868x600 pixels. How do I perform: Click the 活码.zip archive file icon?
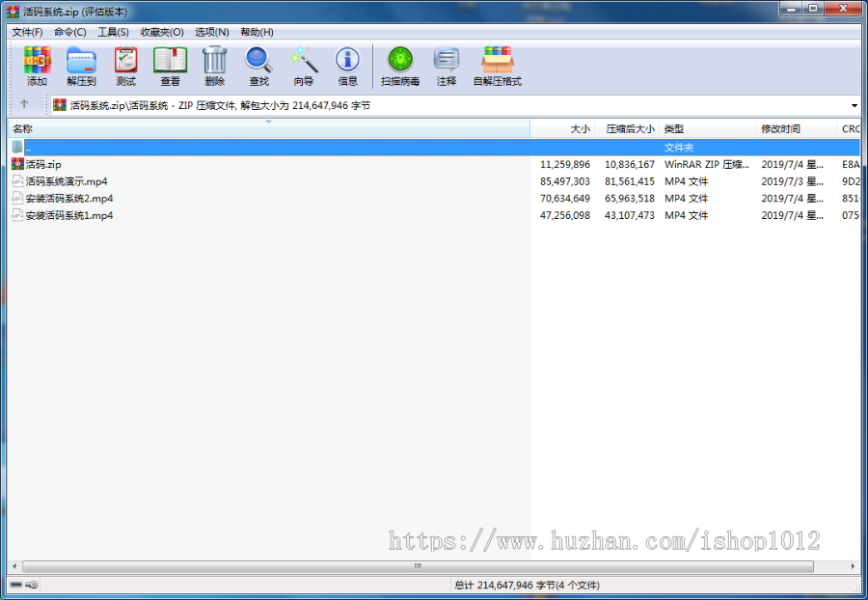(17, 164)
